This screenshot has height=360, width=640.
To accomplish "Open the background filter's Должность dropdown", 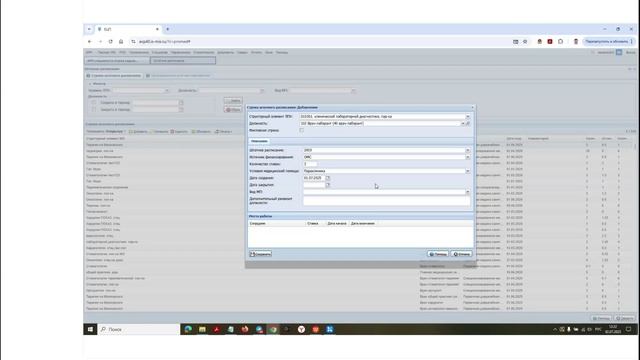I will click(262, 91).
